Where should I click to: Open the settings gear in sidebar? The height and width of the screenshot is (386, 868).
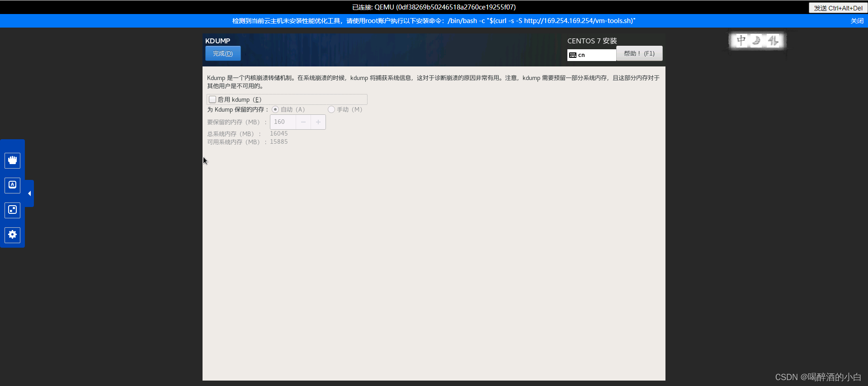[x=12, y=235]
